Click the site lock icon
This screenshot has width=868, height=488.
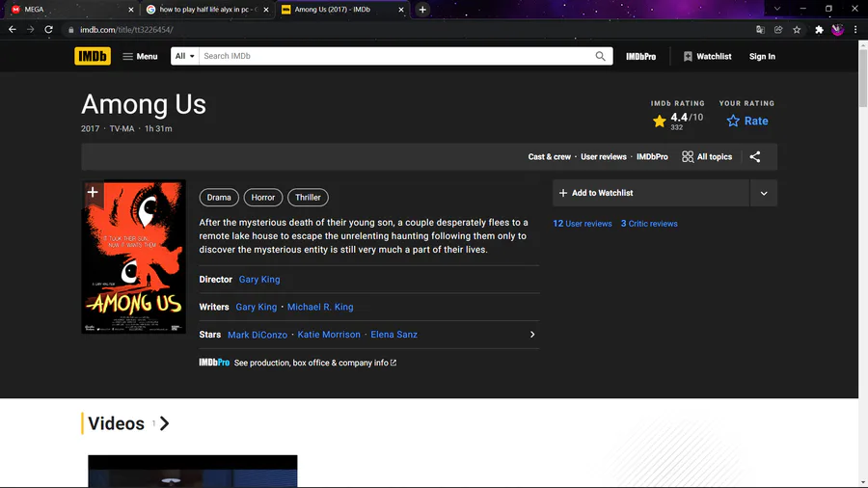pos(70,30)
